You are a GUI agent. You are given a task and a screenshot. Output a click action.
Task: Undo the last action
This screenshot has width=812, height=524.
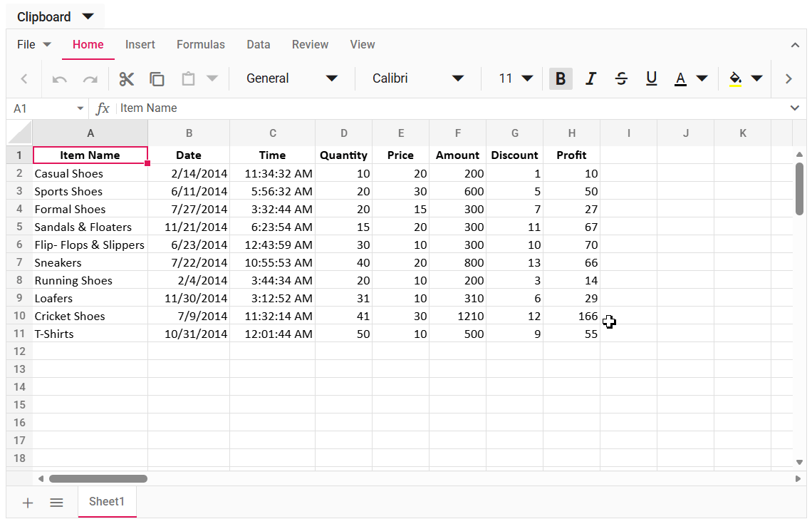click(x=59, y=78)
